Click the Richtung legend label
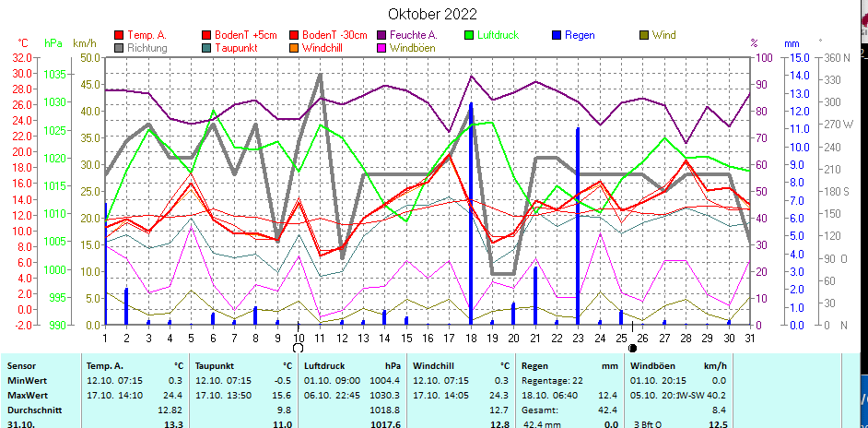The height and width of the screenshot is (428, 868). tap(147, 48)
